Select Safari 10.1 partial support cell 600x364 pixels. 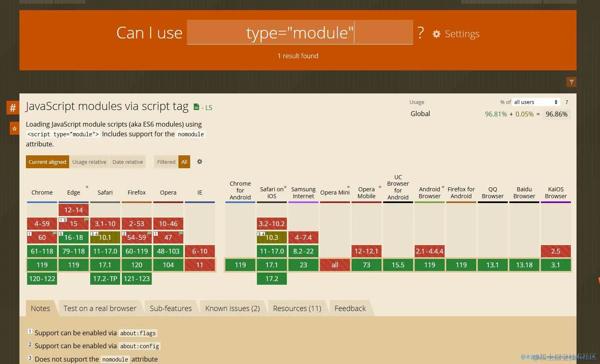(105, 237)
